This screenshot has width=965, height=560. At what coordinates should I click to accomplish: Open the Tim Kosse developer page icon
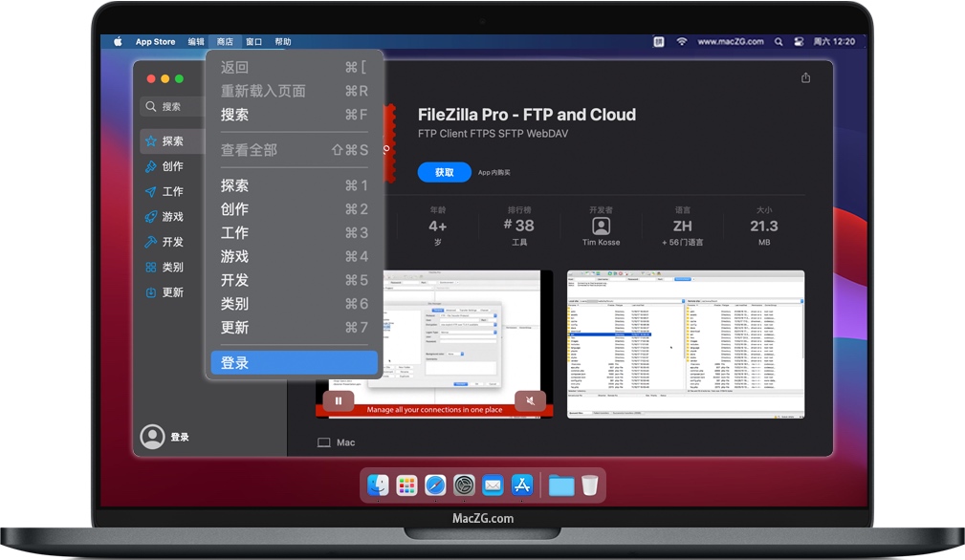click(601, 226)
